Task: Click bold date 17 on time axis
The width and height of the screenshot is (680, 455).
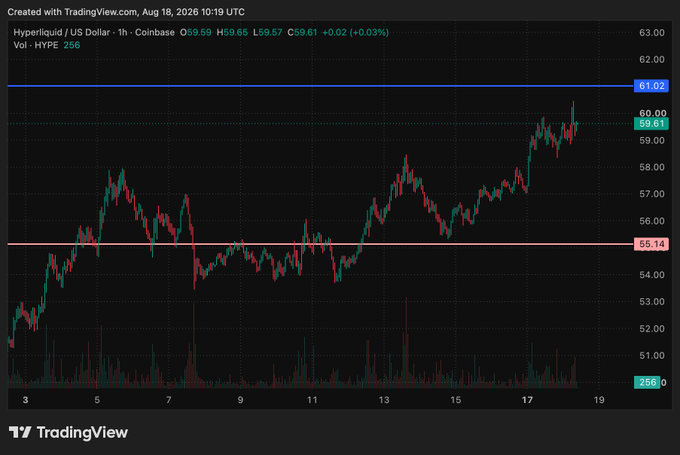Action: click(x=527, y=400)
